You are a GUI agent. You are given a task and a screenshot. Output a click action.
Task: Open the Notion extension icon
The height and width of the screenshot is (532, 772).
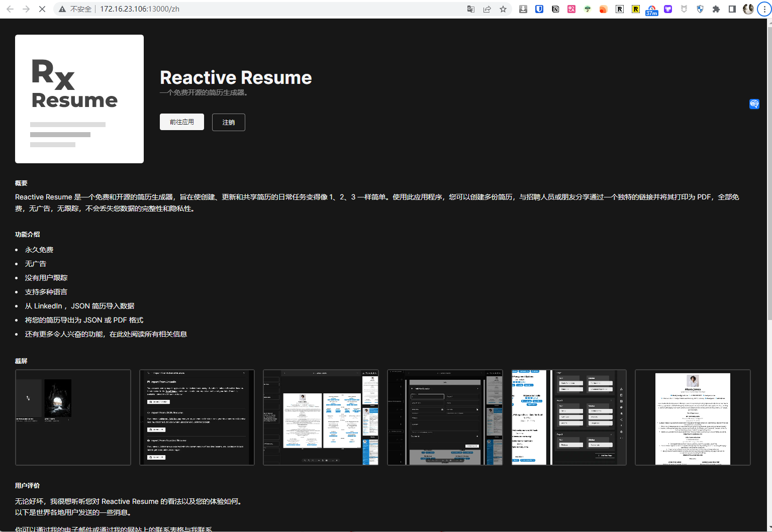click(555, 9)
